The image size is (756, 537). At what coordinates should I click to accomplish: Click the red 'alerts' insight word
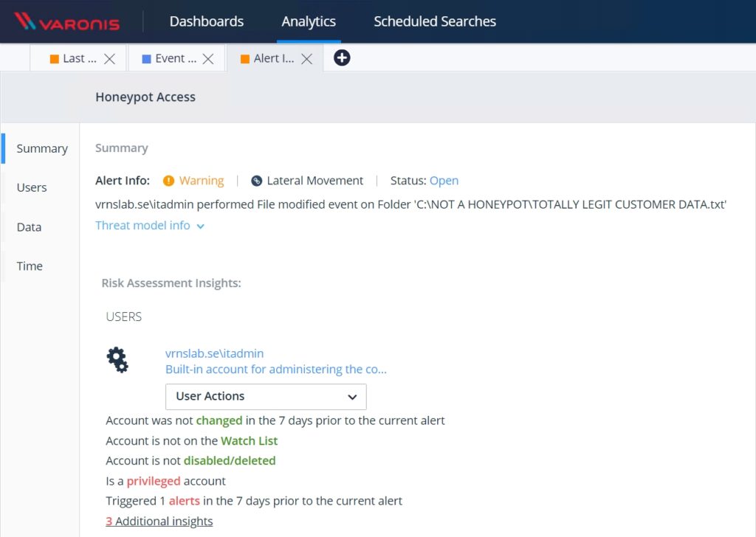[184, 501]
